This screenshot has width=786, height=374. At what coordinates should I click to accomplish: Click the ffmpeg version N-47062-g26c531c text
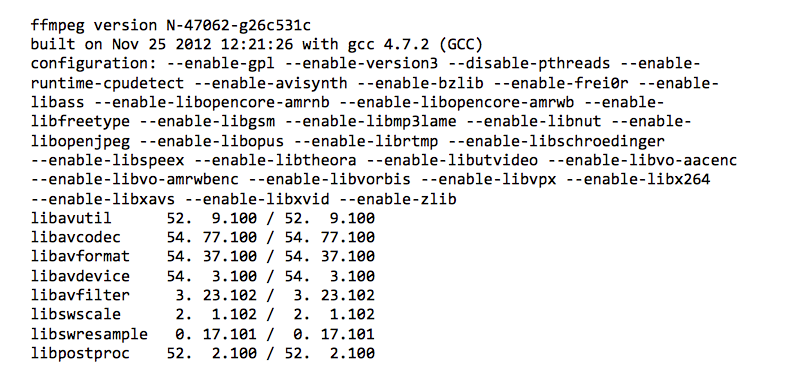(173, 26)
